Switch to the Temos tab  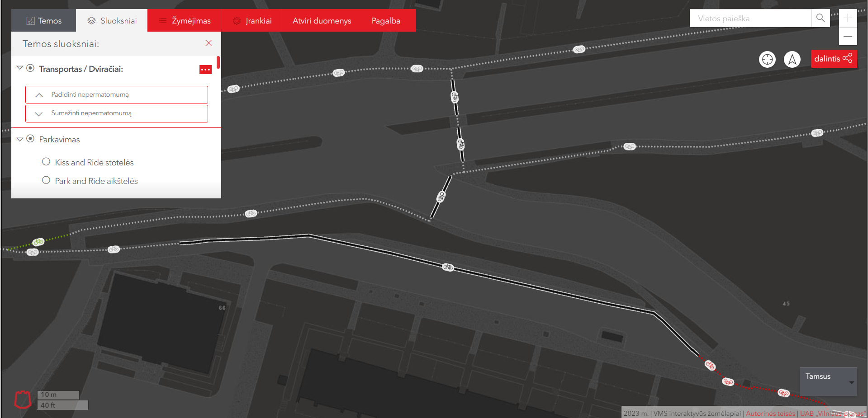coord(44,21)
